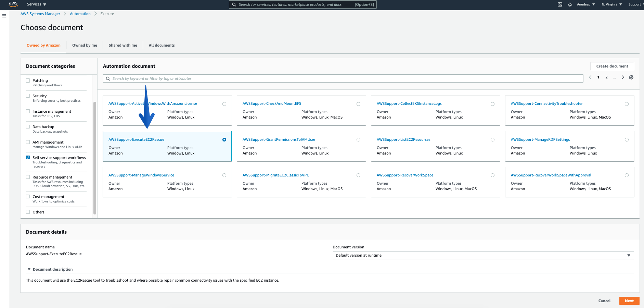Open the notifications bell
This screenshot has width=644, height=308.
click(570, 4)
